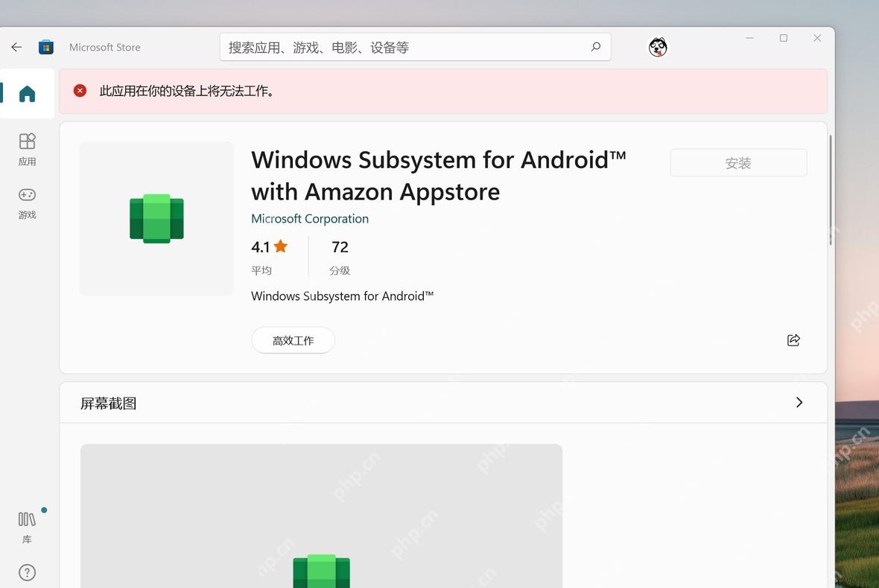Click the 72 ratings count
Screen dimensions: 879x588
point(340,247)
